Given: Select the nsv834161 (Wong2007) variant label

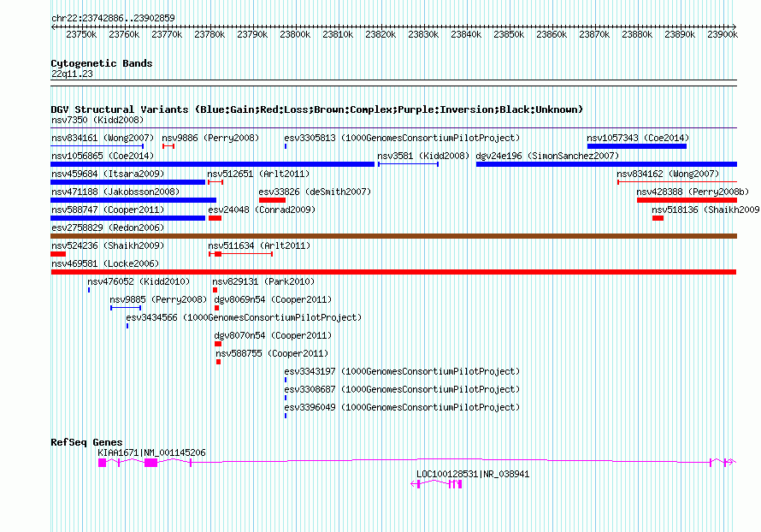Looking at the screenshot, I should [x=103, y=138].
